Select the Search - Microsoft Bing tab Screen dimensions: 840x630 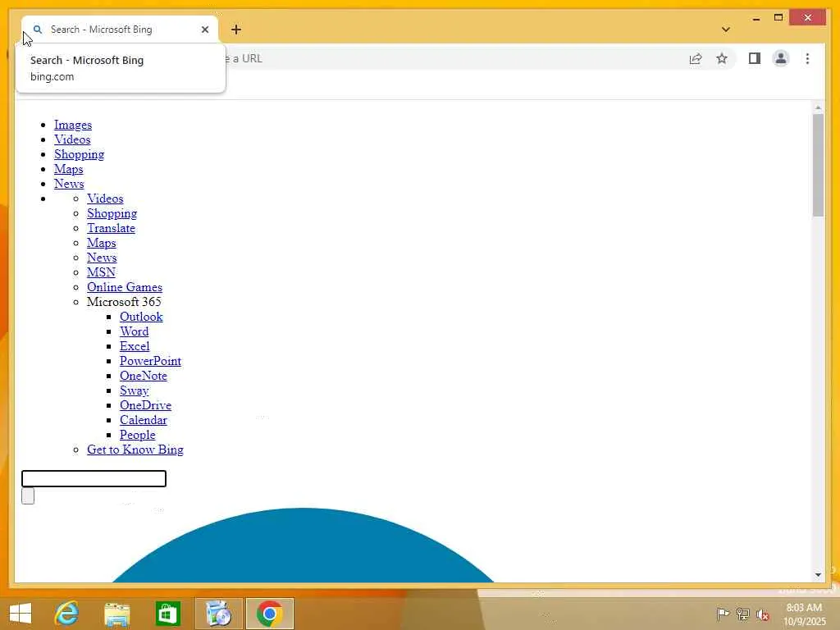[x=119, y=30]
